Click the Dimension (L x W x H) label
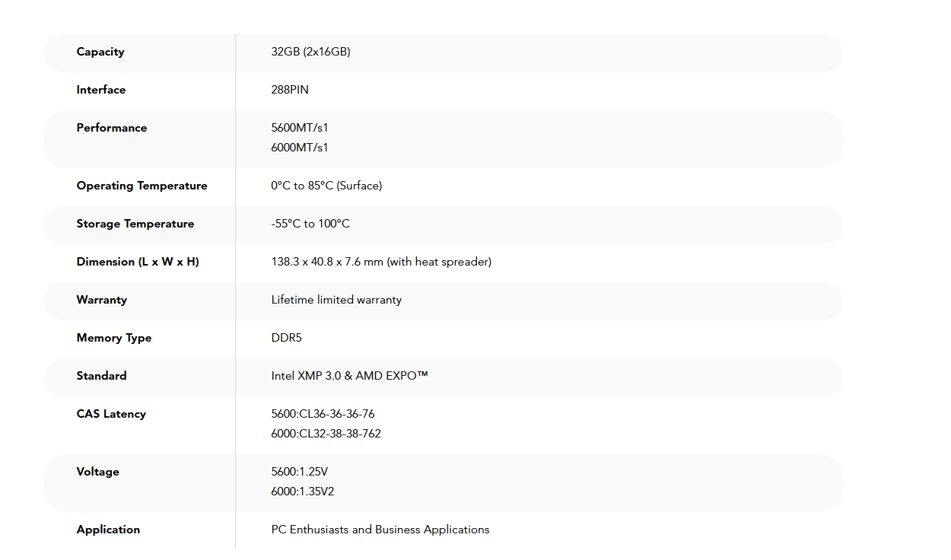 point(138,262)
